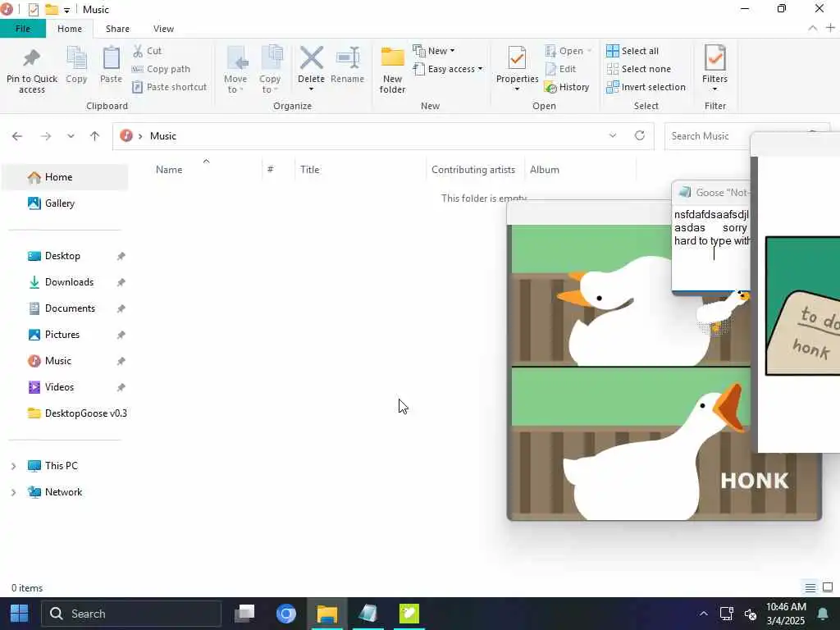This screenshot has height=630, width=840.
Task: Click Paste shortcut
Action: 169,87
